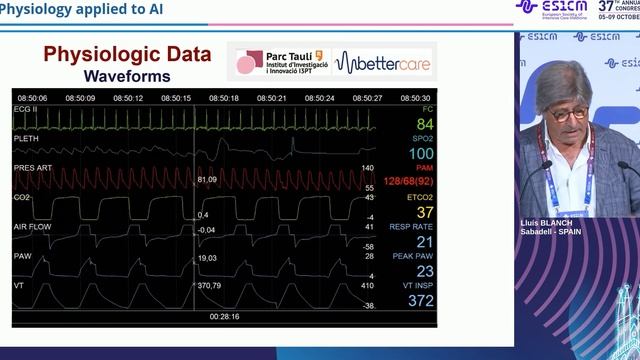Click the VT INSP label

pos(418,286)
